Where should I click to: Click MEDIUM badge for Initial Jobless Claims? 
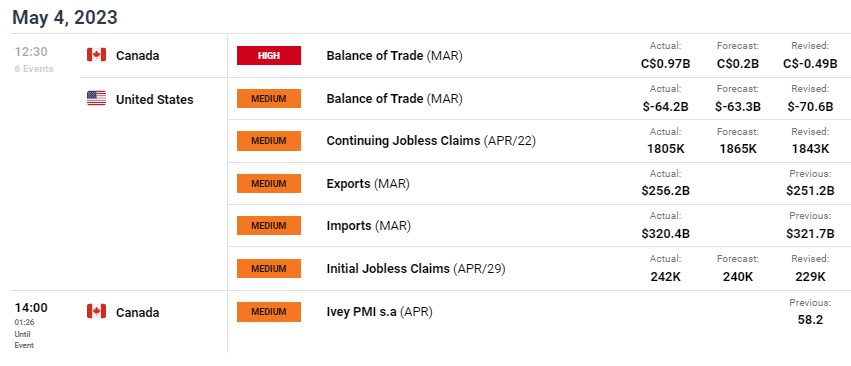click(x=269, y=268)
